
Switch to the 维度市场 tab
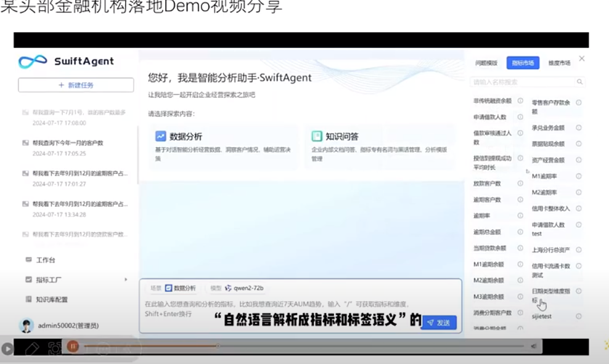[x=559, y=63]
